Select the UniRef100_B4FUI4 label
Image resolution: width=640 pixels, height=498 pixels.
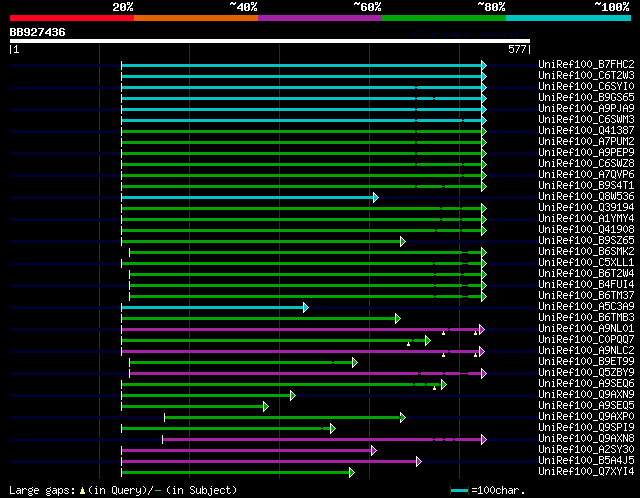pos(586,285)
